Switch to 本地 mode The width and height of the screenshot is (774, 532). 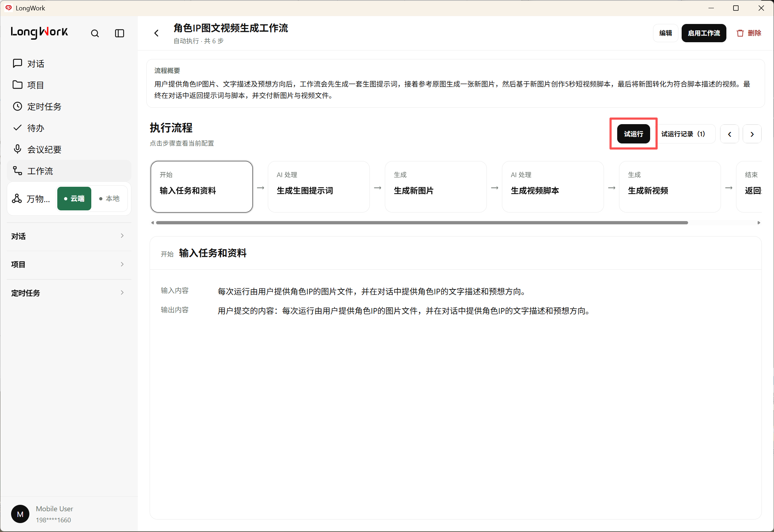pos(109,199)
